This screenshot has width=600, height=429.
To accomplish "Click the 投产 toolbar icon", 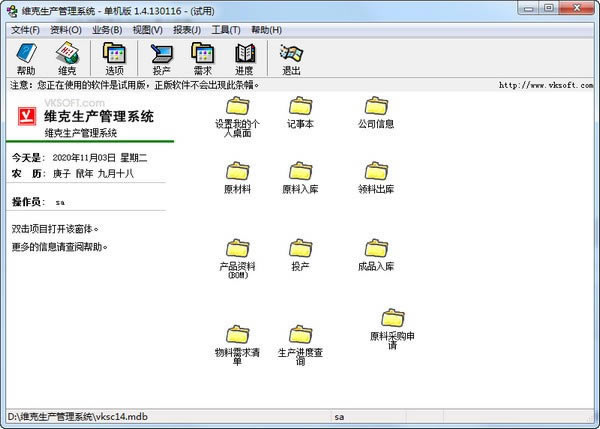I will click(161, 58).
